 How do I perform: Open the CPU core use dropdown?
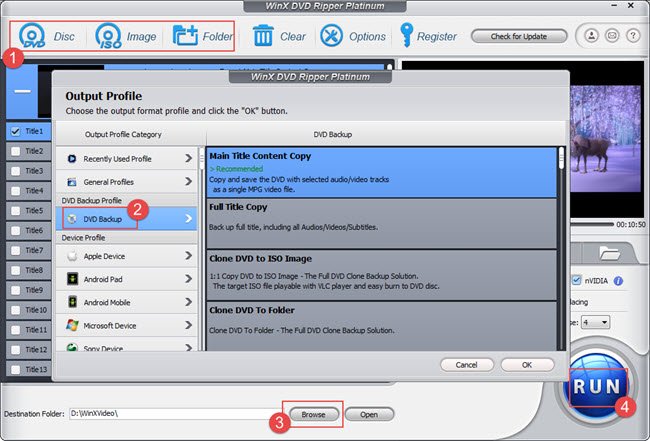(x=595, y=322)
